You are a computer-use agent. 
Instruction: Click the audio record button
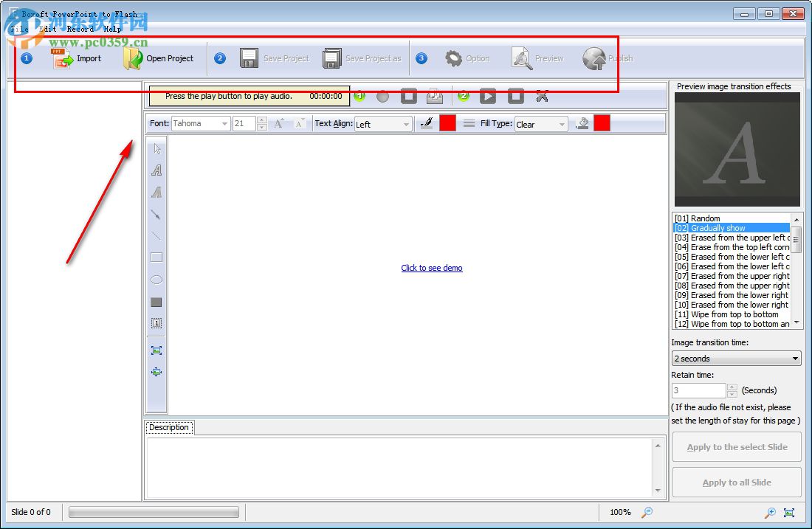[384, 95]
